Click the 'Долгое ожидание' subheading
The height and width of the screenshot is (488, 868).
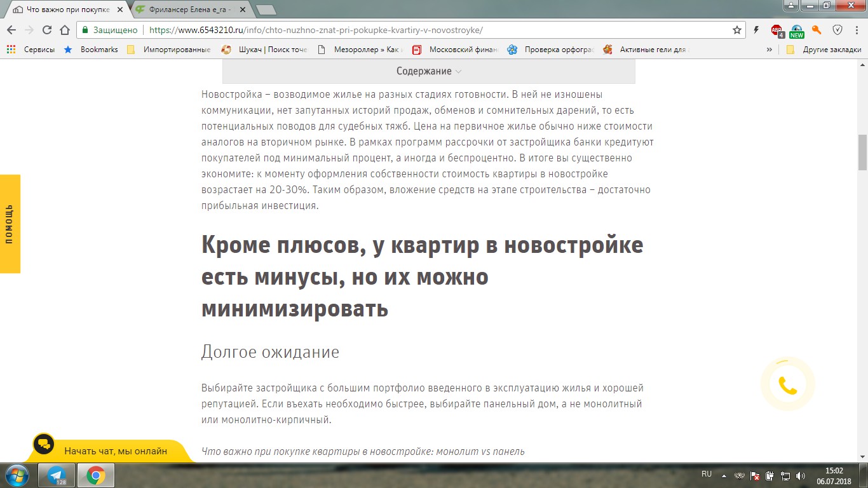pyautogui.click(x=270, y=352)
